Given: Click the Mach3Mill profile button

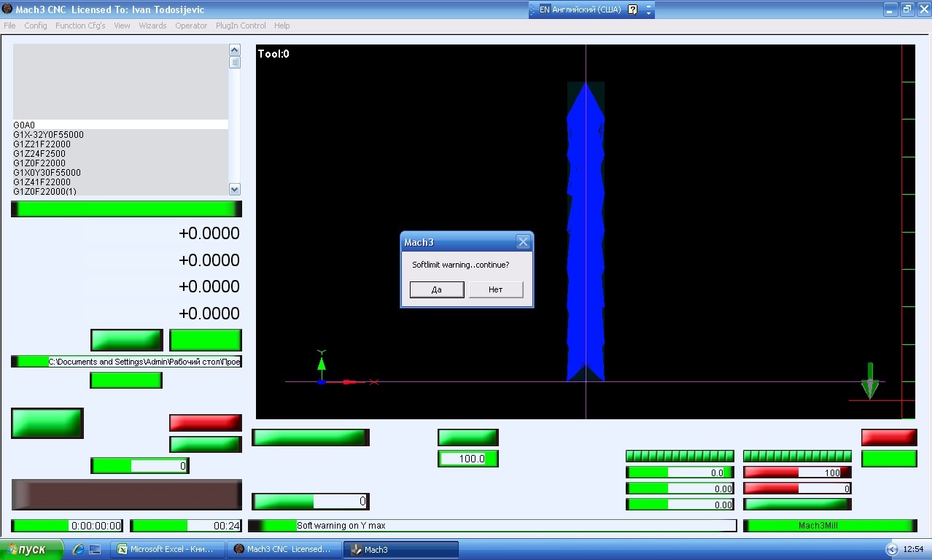Looking at the screenshot, I should [x=830, y=525].
